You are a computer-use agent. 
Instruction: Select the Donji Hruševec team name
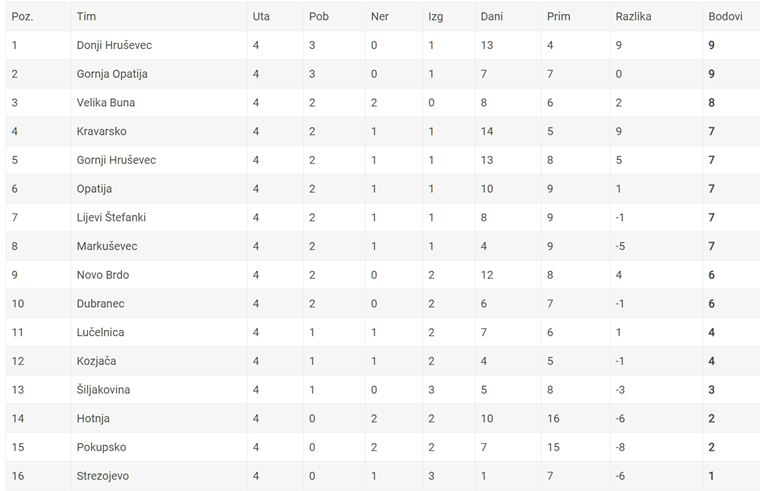tap(114, 45)
